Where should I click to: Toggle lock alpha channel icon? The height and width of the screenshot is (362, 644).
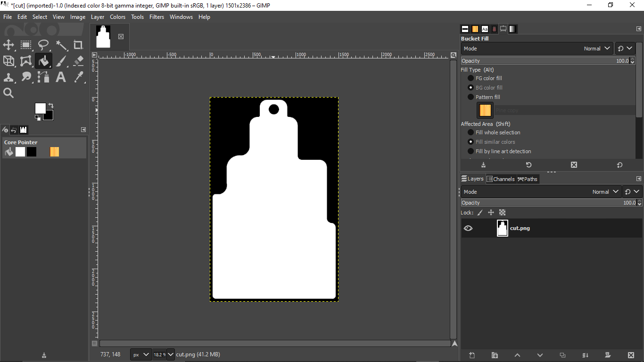pos(503,213)
